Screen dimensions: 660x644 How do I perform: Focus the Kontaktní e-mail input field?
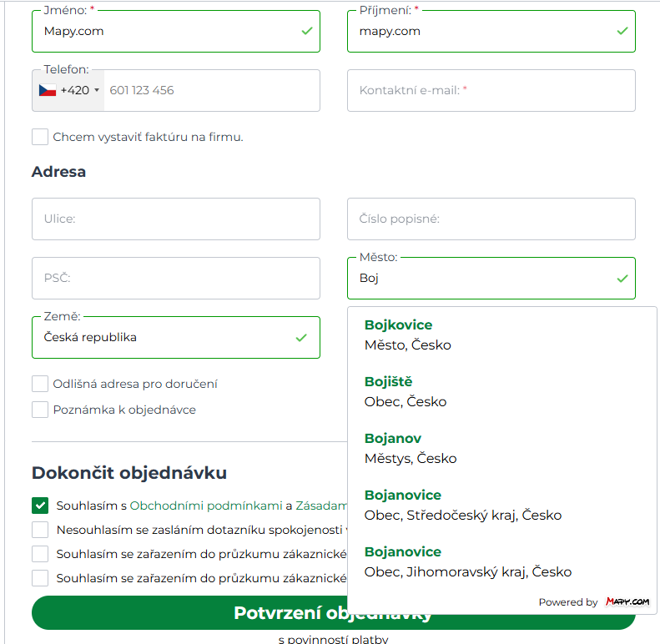491,90
